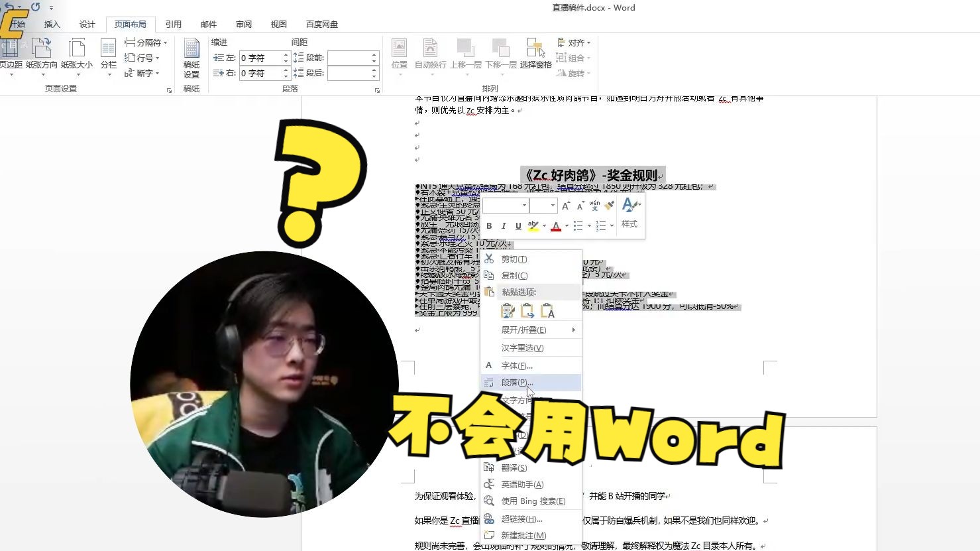980x551 pixels.
Task: Click the 纸张方向 orientation button
Action: click(x=42, y=57)
